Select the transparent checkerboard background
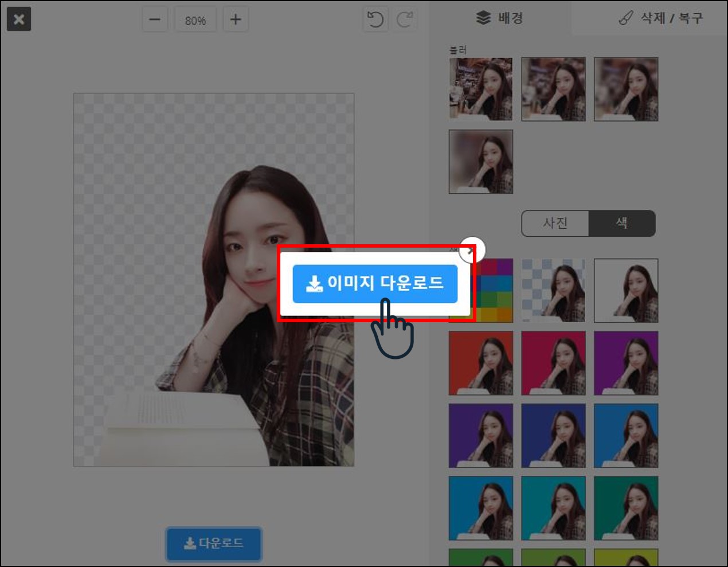Viewport: 728px width, 567px height. 553,290
